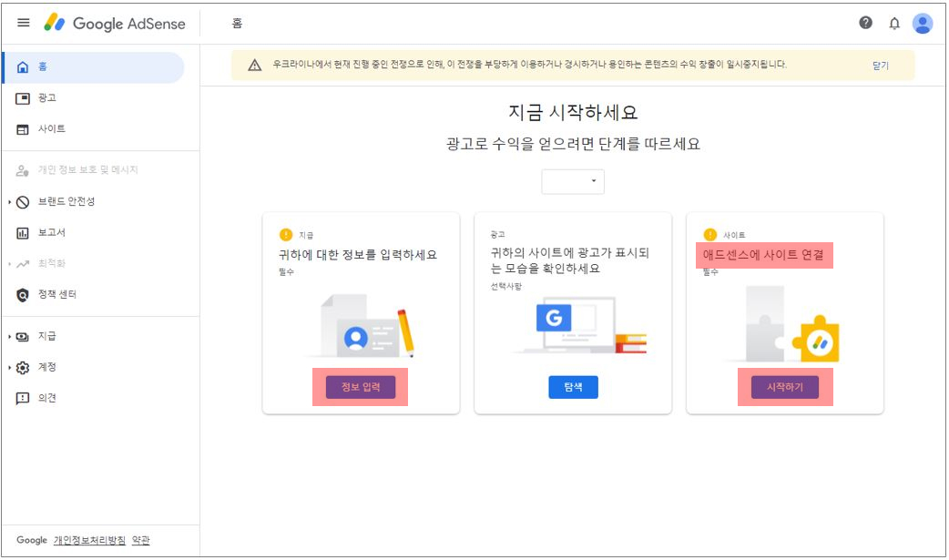Image resolution: width=949 pixels, height=560 pixels.
Task: Open the 개인정보처리방침 footer link
Action: pyautogui.click(x=89, y=540)
